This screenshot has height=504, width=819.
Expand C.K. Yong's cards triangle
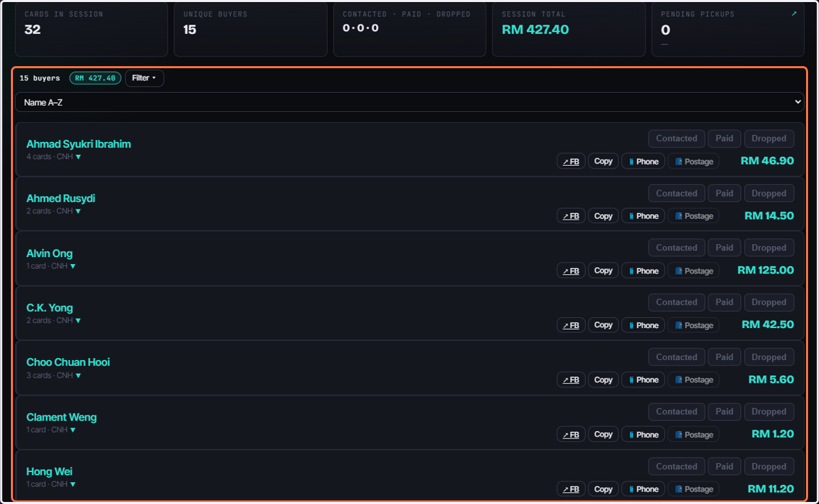point(78,321)
